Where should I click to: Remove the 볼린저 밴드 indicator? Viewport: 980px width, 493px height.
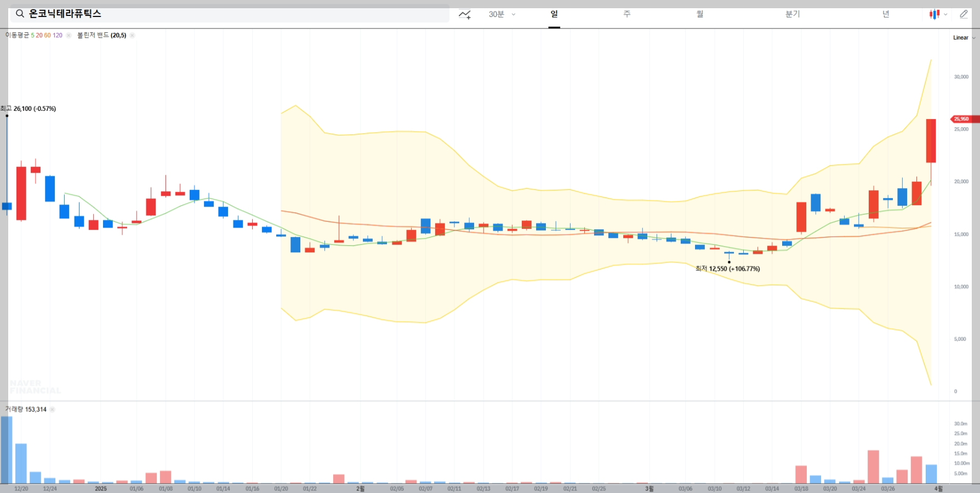(x=132, y=35)
